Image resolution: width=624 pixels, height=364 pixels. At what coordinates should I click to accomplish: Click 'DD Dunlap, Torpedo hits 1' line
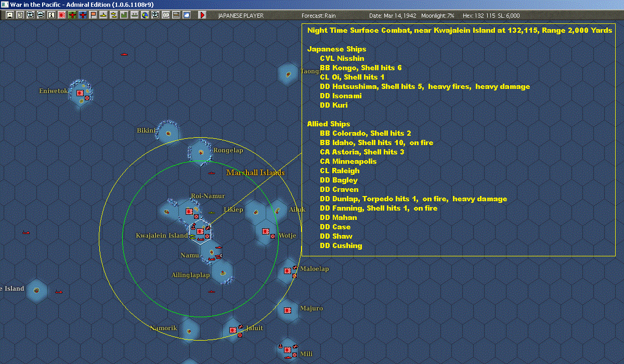click(413, 199)
